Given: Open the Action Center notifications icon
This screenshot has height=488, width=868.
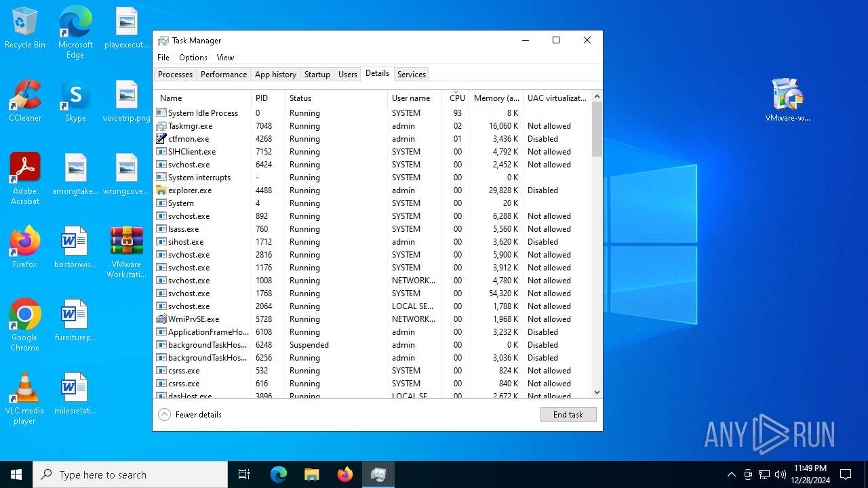Looking at the screenshot, I should point(846,474).
